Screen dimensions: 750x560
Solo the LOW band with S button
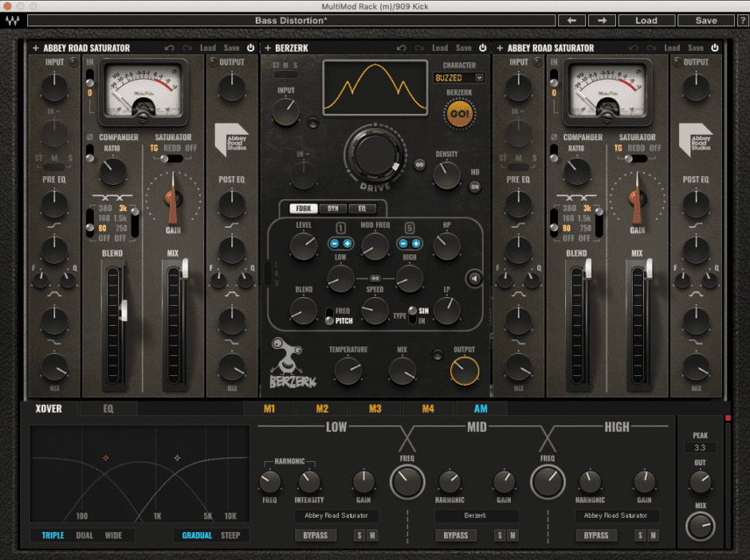point(359,535)
